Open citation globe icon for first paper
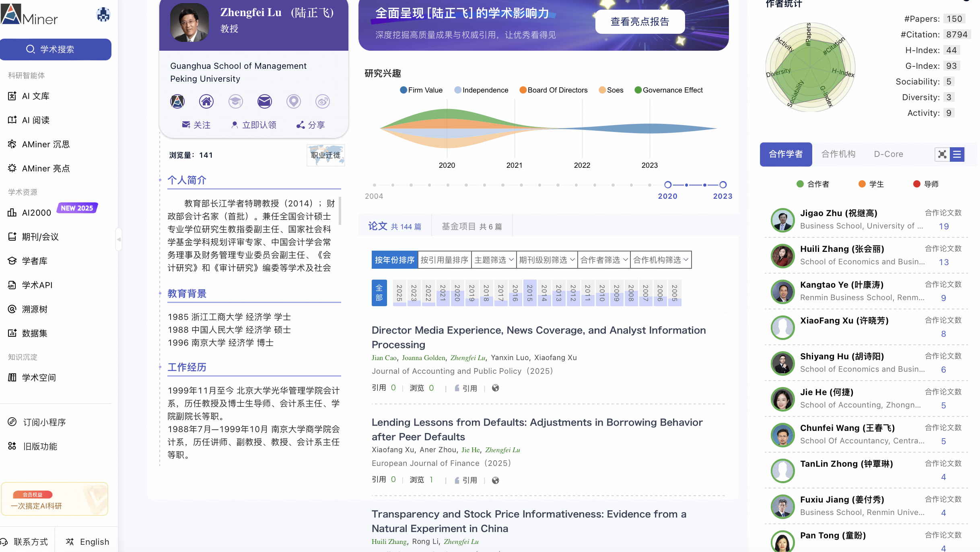This screenshot has height=552, width=980. 496,388
